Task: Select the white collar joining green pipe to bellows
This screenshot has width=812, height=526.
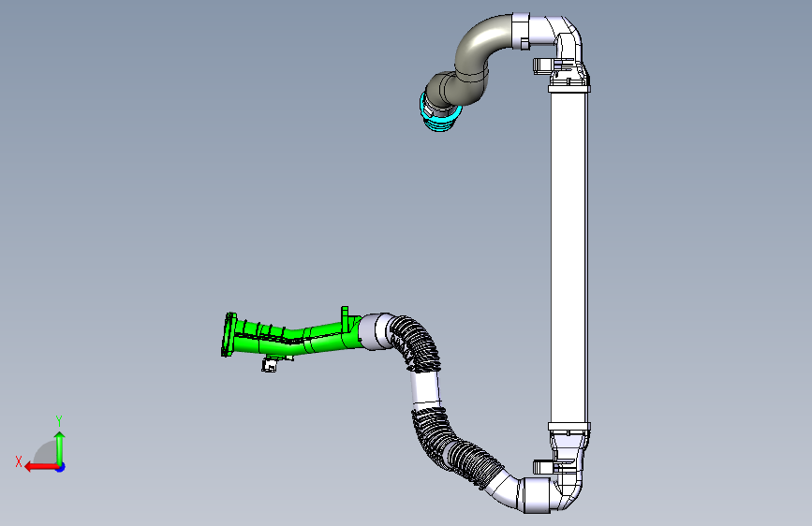Action: click(x=375, y=331)
